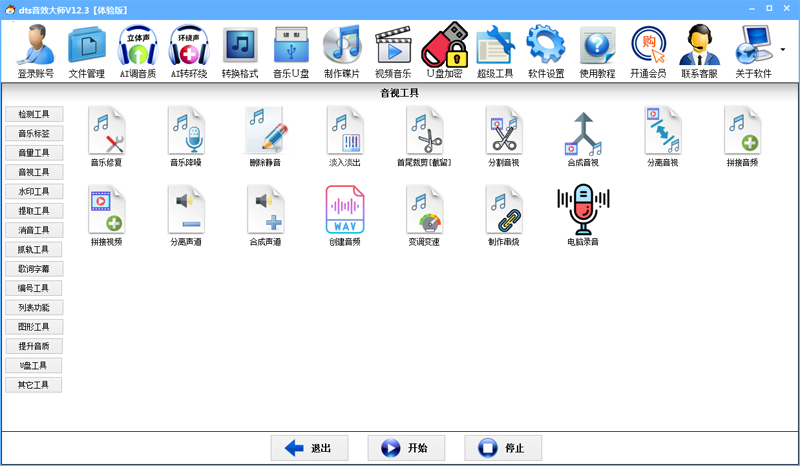Select 其它工具 sidebar button
The image size is (800, 466).
[x=34, y=385]
